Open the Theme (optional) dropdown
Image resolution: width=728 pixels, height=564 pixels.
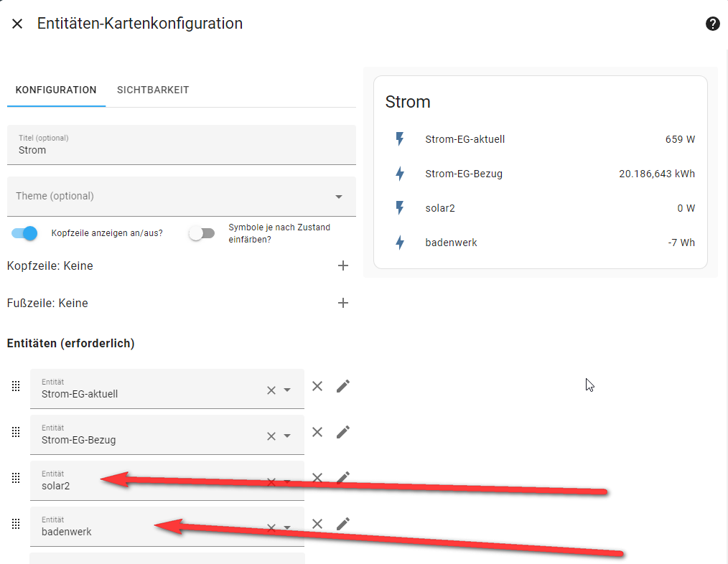coord(182,196)
